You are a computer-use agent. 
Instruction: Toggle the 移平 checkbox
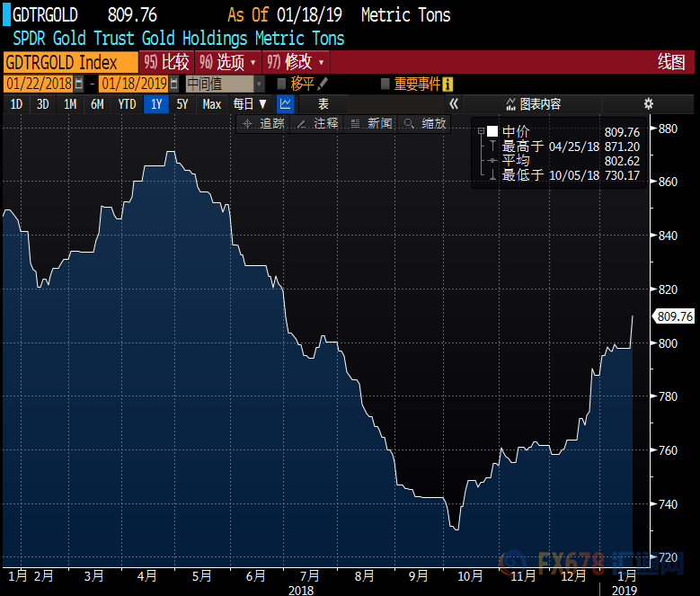point(281,84)
